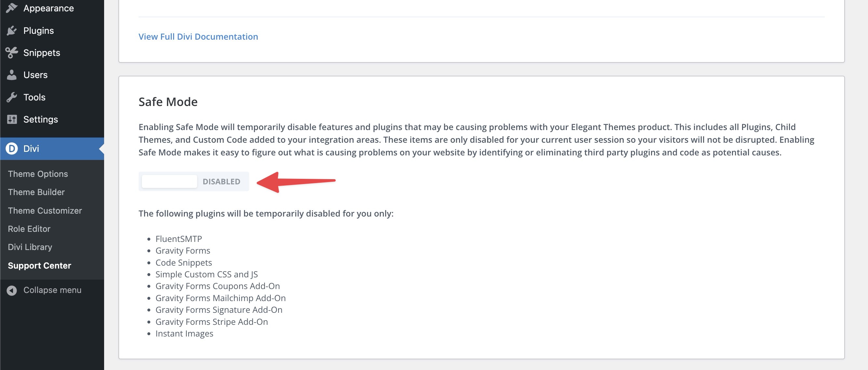The width and height of the screenshot is (868, 370).
Task: Click the DISABLED label on Safe Mode switch
Action: 221,181
